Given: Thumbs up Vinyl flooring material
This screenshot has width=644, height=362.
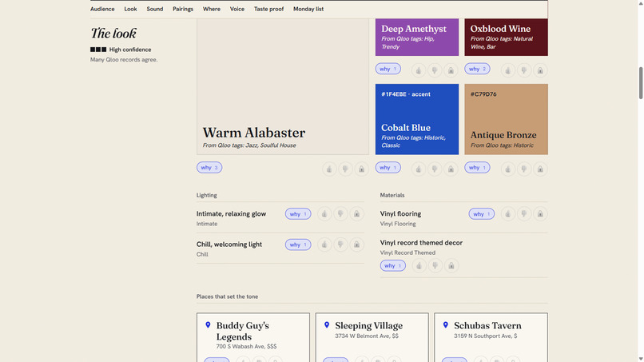Looking at the screenshot, I should pyautogui.click(x=508, y=213).
